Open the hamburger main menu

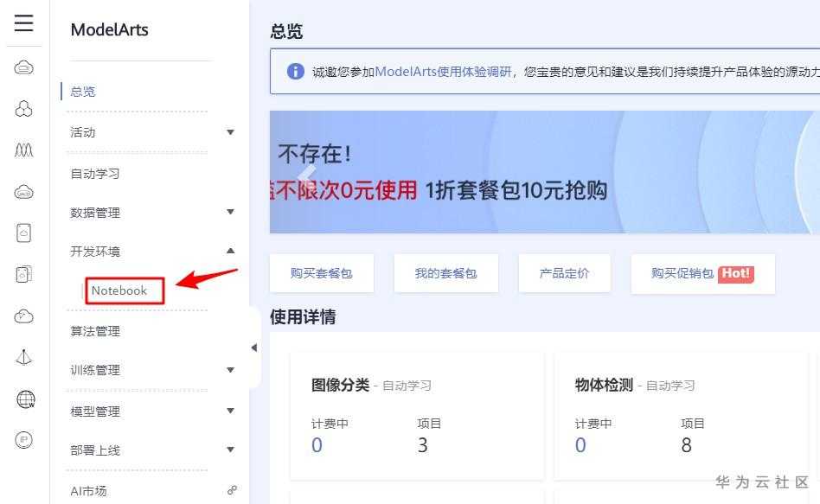pos(23,23)
